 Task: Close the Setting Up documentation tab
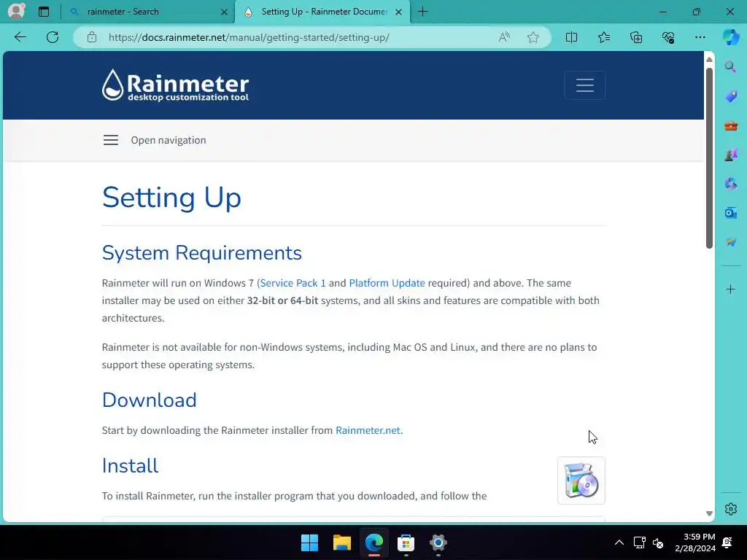point(399,12)
